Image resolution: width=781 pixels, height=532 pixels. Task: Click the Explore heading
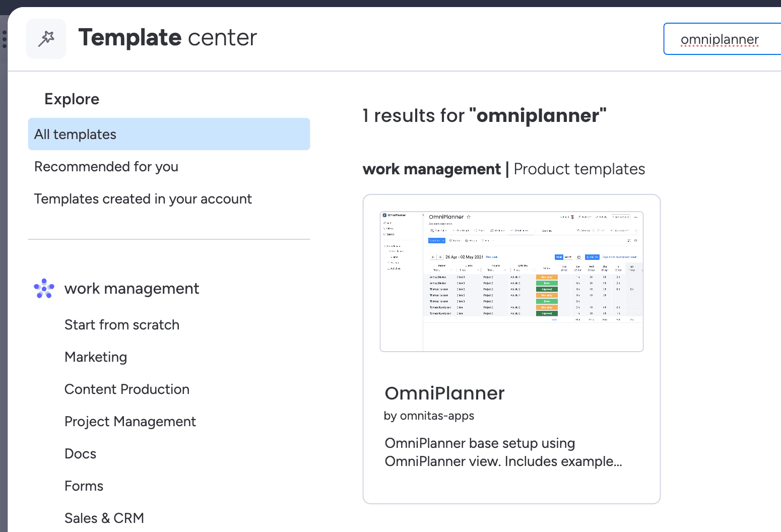(72, 99)
